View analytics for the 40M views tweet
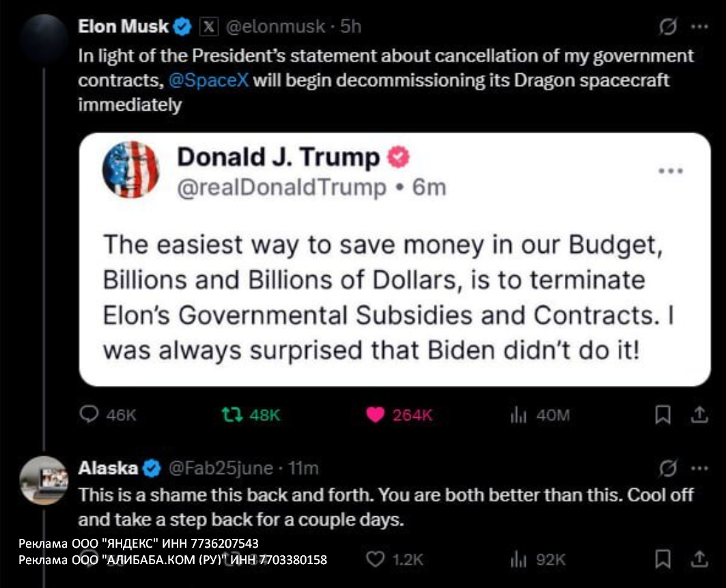This screenshot has height=588, width=726. tap(517, 415)
